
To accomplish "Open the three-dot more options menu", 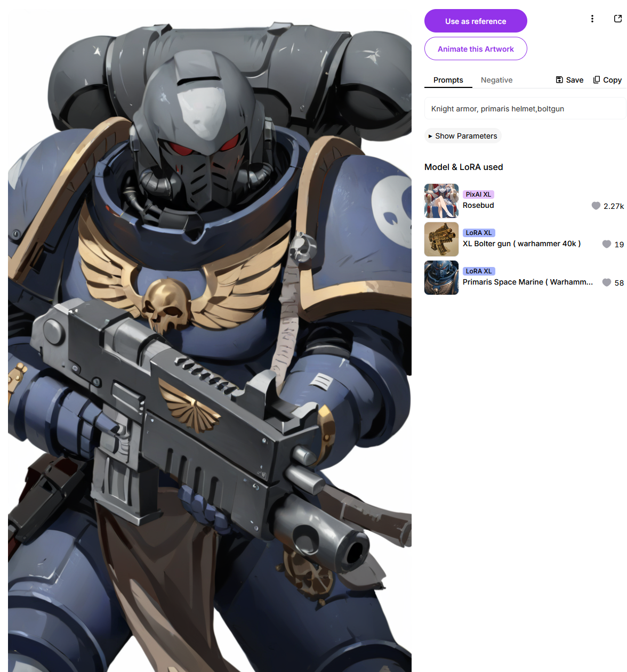I will pyautogui.click(x=592, y=19).
